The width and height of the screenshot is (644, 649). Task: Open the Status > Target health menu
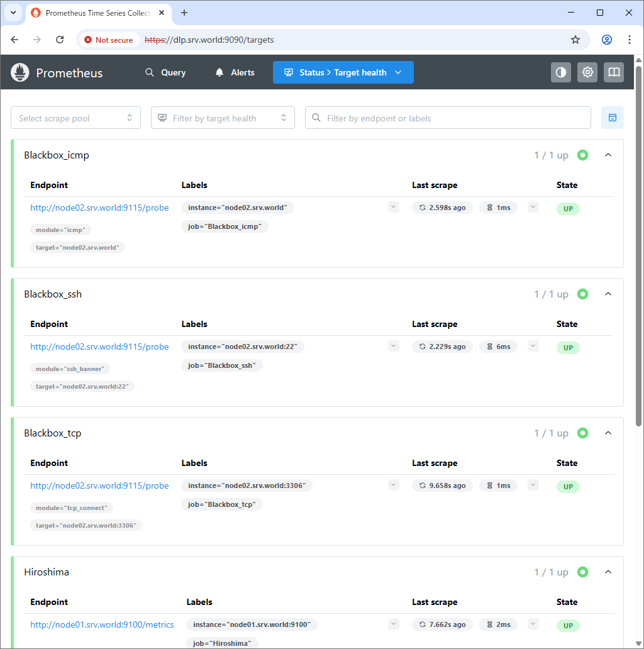click(x=343, y=72)
